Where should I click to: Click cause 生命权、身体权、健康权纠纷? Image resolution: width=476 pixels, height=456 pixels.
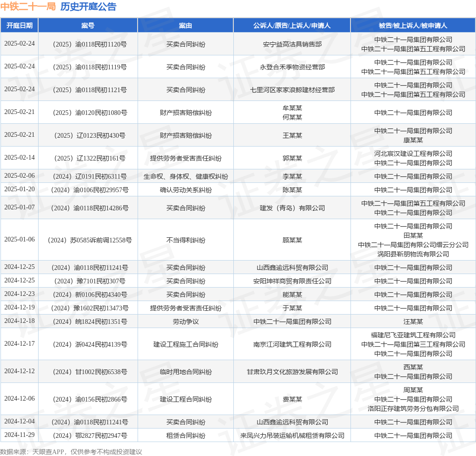[x=186, y=176]
